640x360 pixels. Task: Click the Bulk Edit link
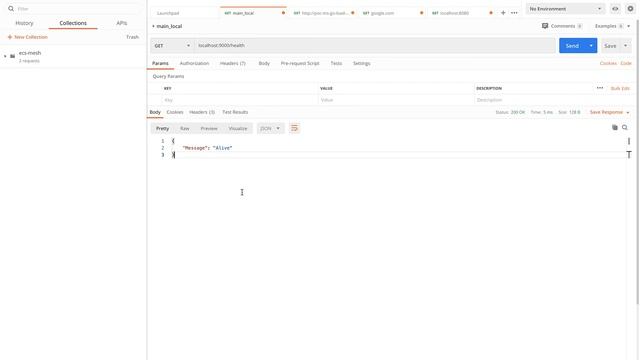tap(620, 89)
